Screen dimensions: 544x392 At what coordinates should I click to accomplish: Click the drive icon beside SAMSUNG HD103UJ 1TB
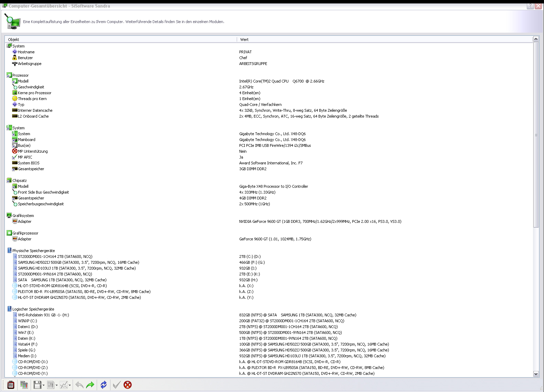(15, 268)
